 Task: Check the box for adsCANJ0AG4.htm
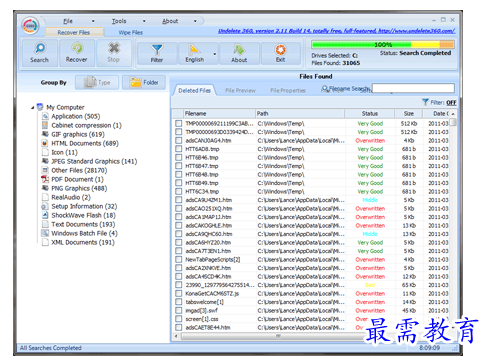click(x=179, y=140)
